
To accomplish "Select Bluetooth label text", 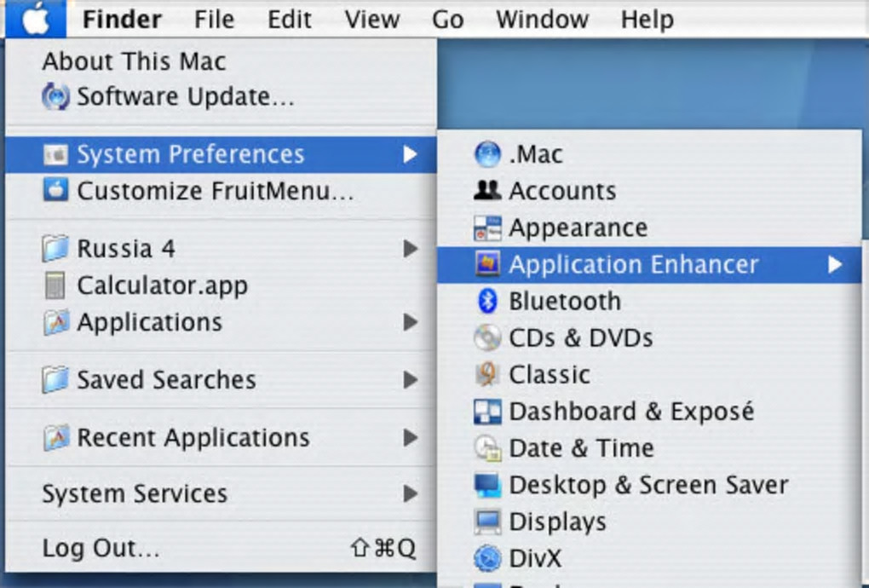I will tap(565, 302).
